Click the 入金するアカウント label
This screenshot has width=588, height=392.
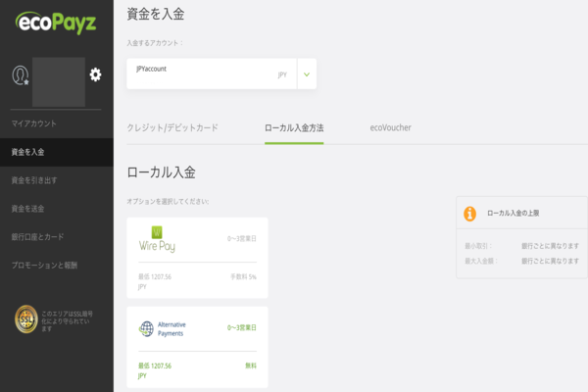(x=155, y=43)
